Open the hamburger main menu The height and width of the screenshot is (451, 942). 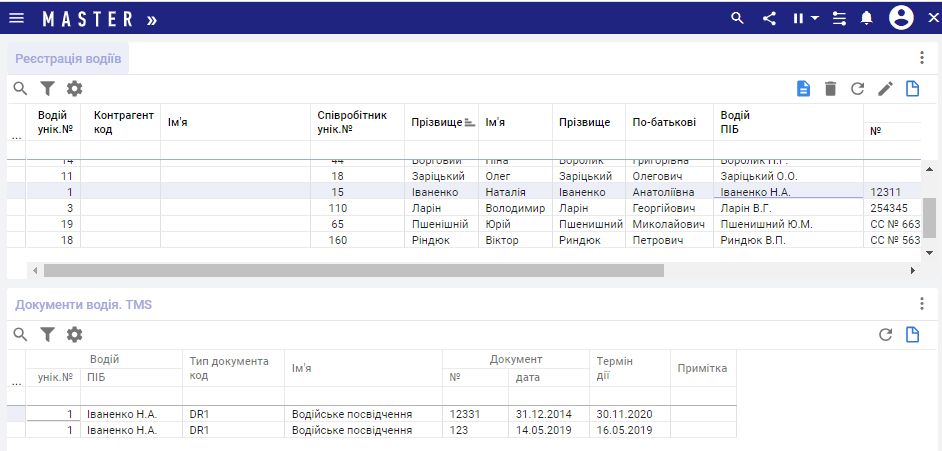(17, 18)
